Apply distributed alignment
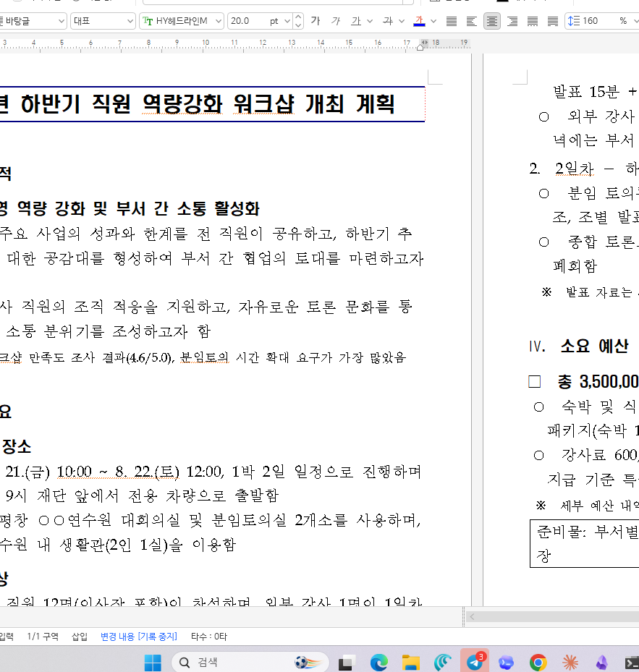This screenshot has width=639, height=672. (532, 20)
